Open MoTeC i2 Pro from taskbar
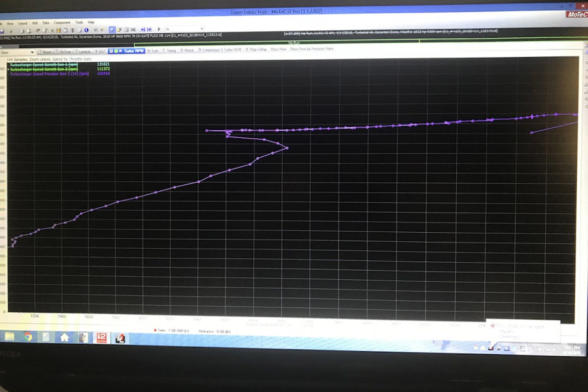This screenshot has height=392, width=588. click(101, 337)
